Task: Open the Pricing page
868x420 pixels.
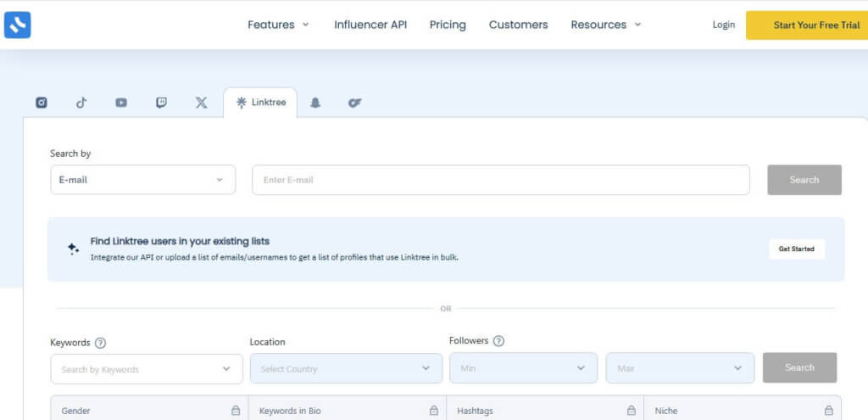Action: [448, 25]
